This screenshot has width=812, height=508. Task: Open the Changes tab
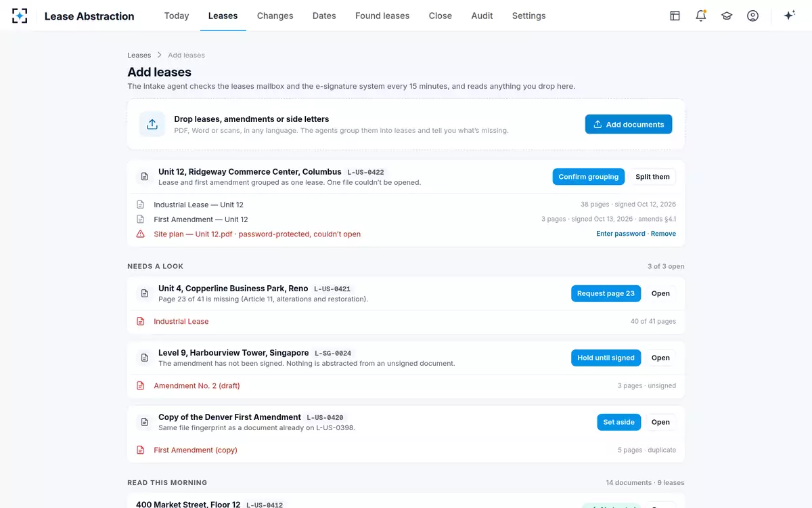(275, 16)
